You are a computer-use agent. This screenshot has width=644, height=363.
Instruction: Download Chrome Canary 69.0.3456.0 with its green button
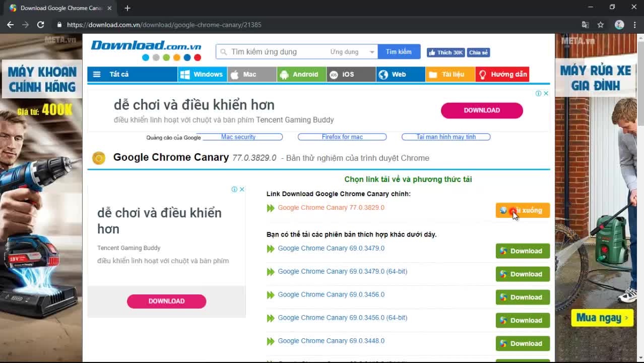523,297
